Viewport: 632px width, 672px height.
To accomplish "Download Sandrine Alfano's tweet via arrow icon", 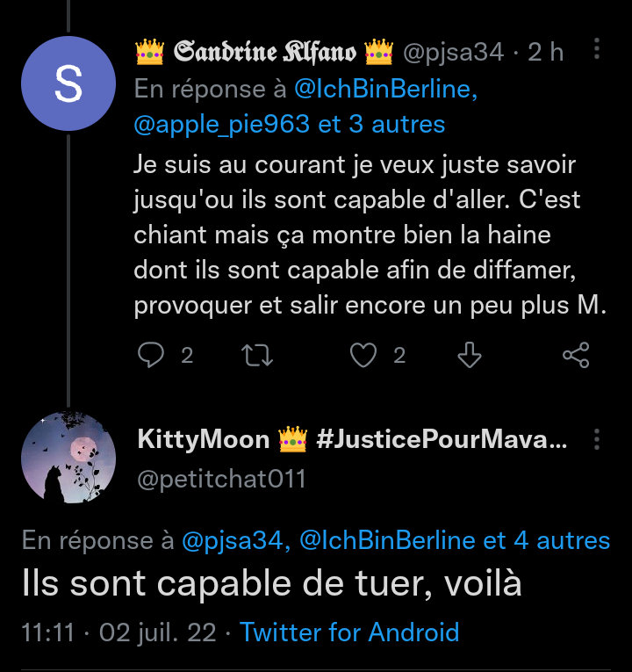I will coord(470,355).
